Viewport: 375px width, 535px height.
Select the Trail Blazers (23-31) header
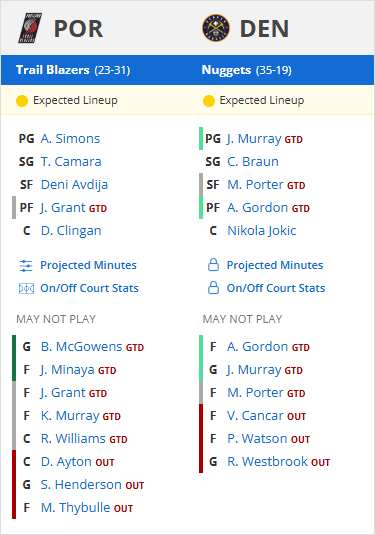click(x=73, y=70)
